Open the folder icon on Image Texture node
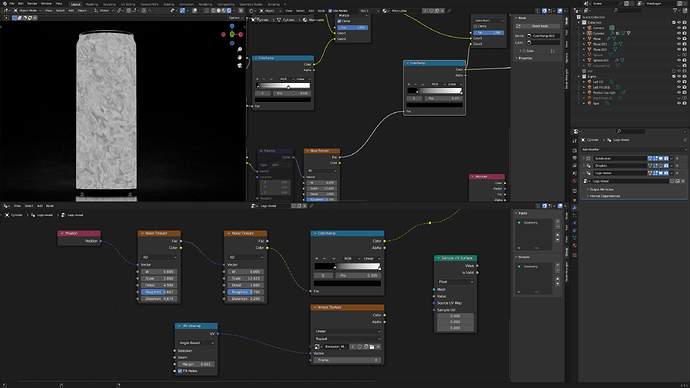 [x=372, y=347]
